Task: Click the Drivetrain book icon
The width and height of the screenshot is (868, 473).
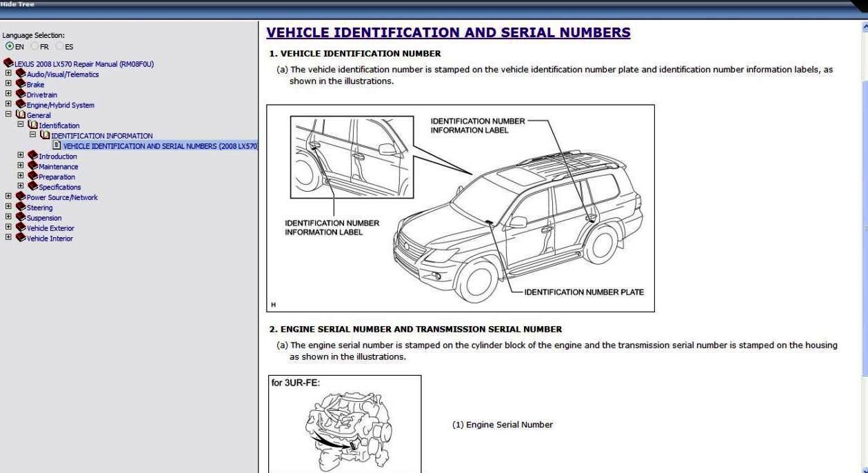Action: tap(21, 94)
